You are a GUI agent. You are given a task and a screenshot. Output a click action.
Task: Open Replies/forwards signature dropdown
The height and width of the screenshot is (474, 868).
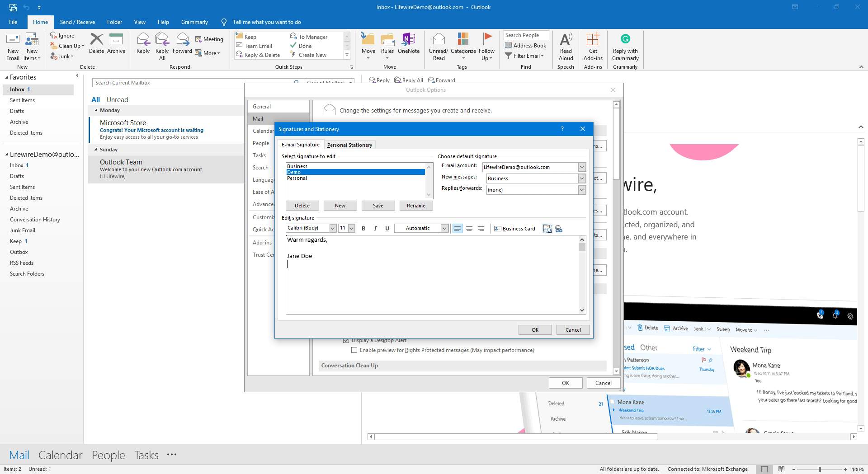click(582, 190)
